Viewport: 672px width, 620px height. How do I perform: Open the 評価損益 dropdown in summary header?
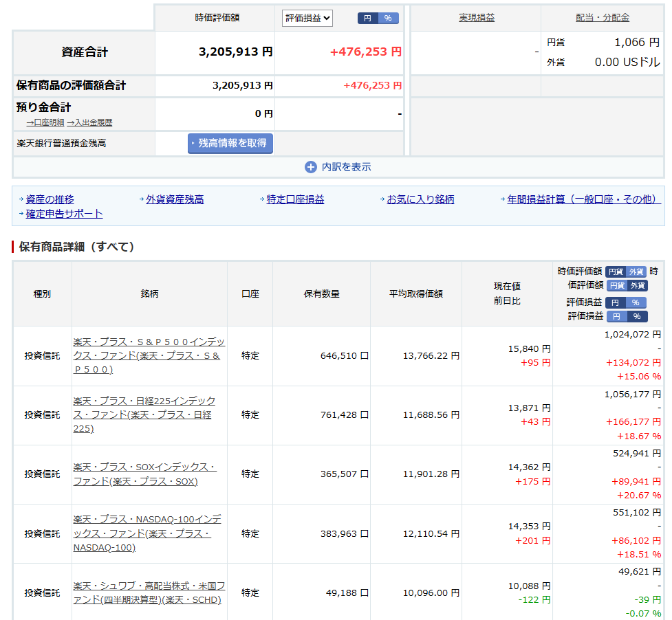coord(307,18)
